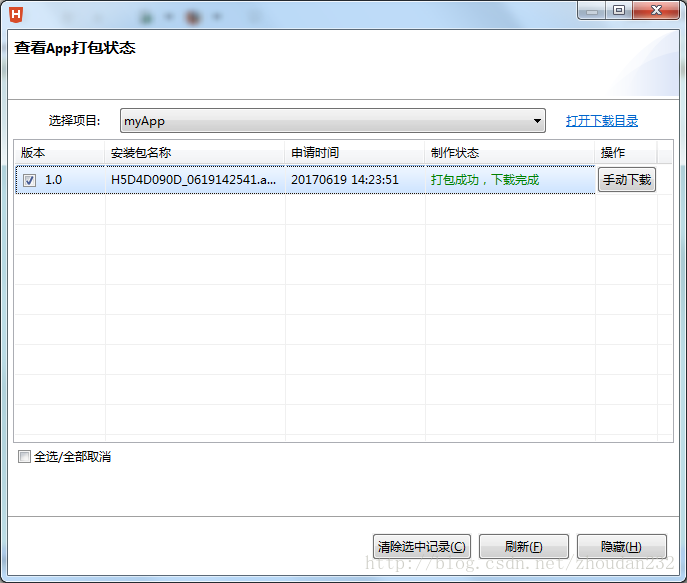Click status text 打包成功，下载完成

pos(485,180)
